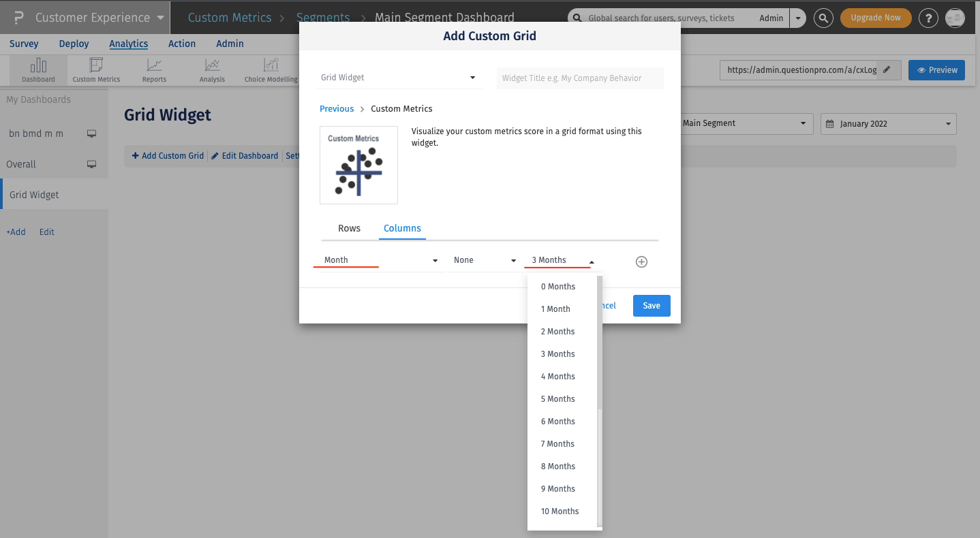Add another column using the plus icon
This screenshot has width=980, height=538.
pyautogui.click(x=641, y=261)
